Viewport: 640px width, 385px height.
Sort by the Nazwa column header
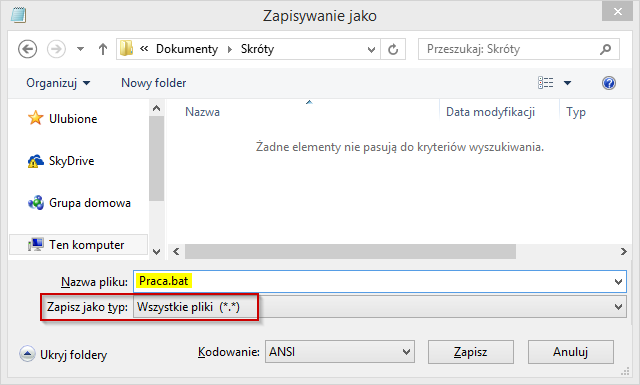point(202,112)
